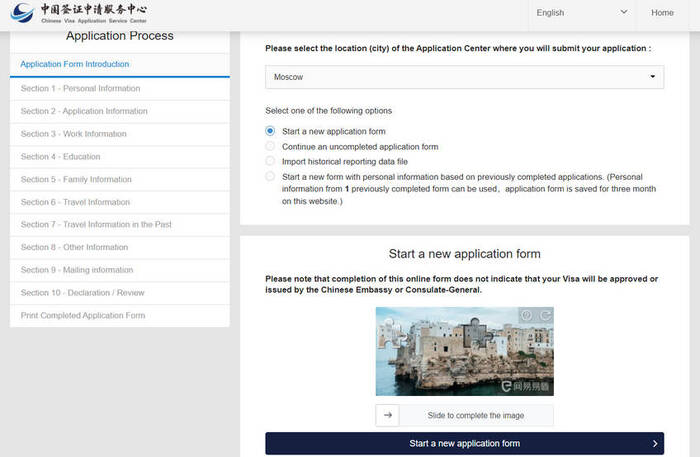700x457 pixels.
Task: Select 'Import historical reporting data file' option
Action: 270,161
